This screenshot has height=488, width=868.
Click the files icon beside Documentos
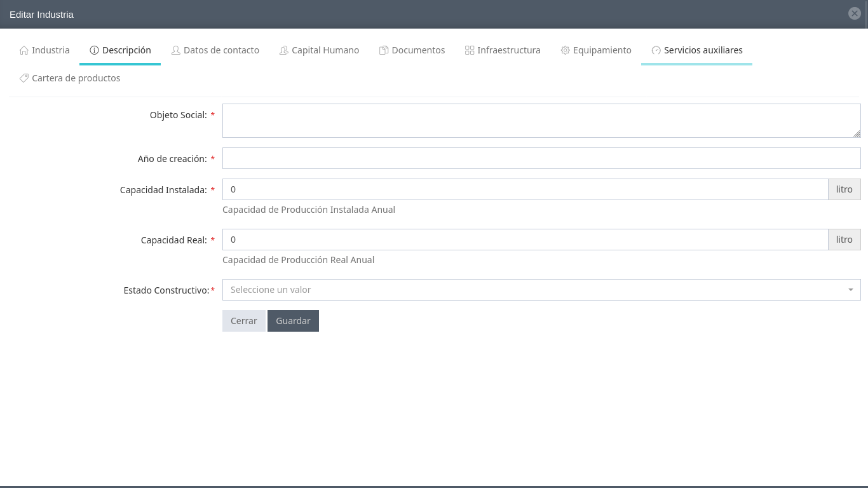point(384,50)
